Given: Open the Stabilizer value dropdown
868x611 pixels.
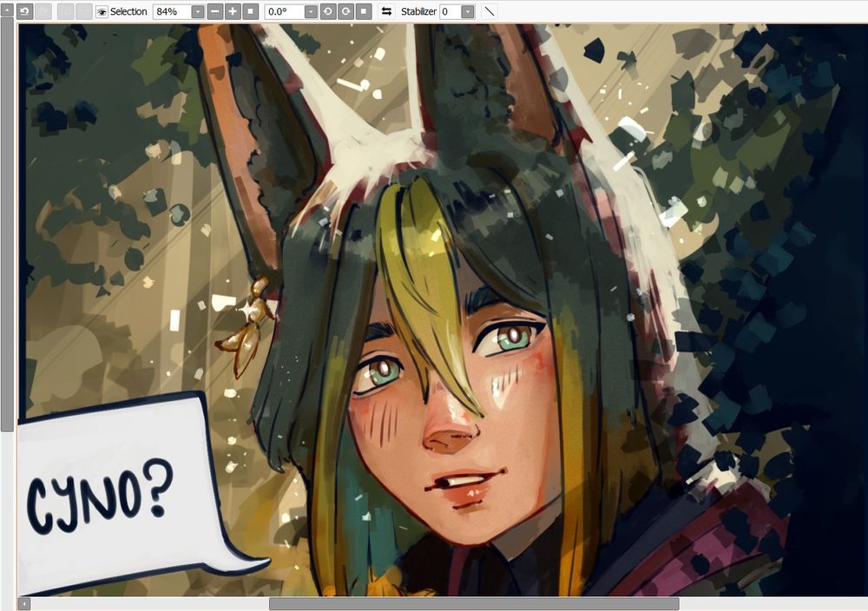Looking at the screenshot, I should (x=468, y=11).
